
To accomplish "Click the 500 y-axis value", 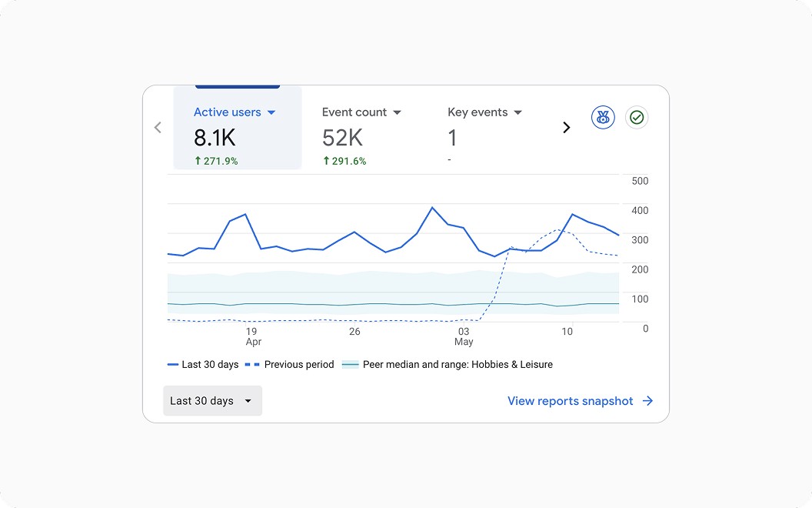I will 640,181.
